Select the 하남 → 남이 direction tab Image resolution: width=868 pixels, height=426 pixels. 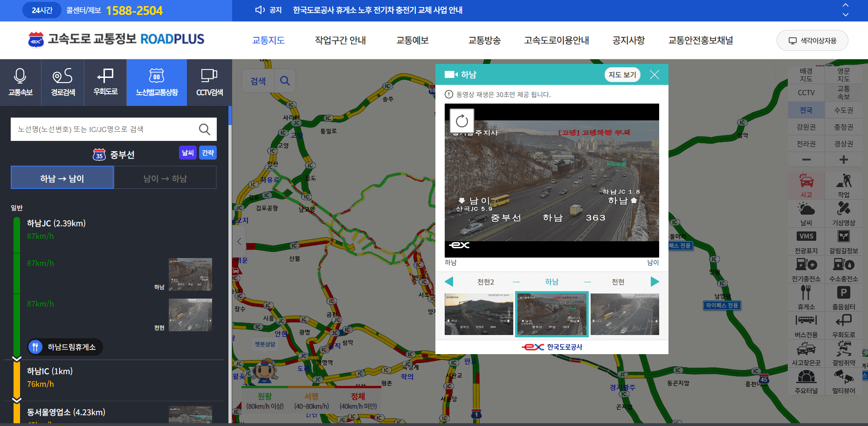(62, 178)
